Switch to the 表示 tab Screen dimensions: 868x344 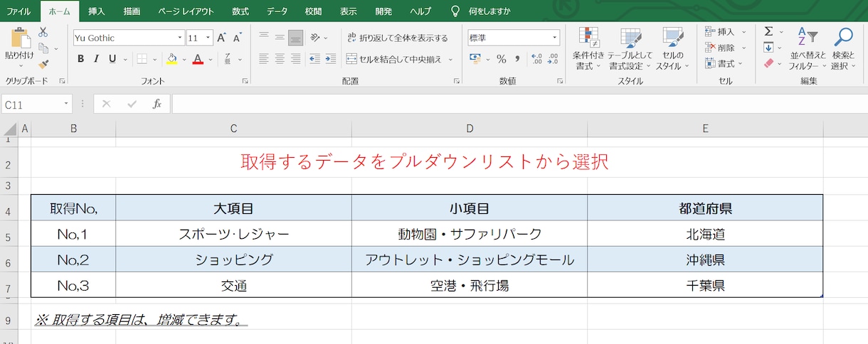pyautogui.click(x=349, y=11)
